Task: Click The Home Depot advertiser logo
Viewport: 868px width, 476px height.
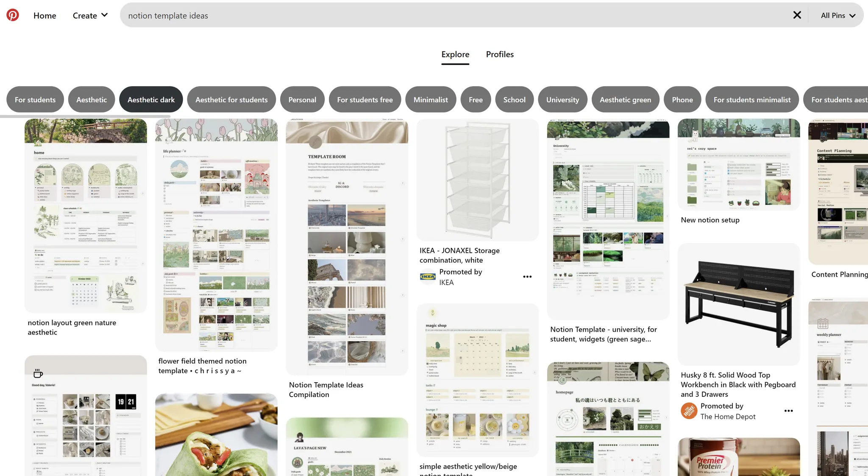Action: click(689, 411)
